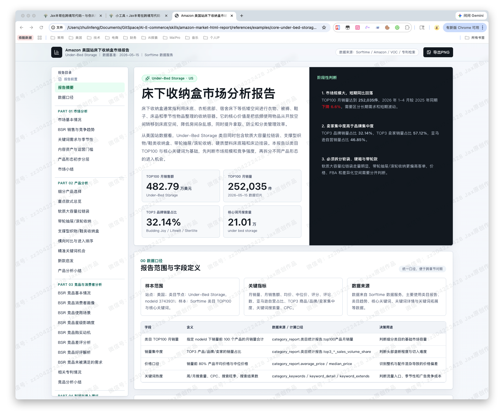Open the Tampermonkey extension icon

[x=348, y=28]
